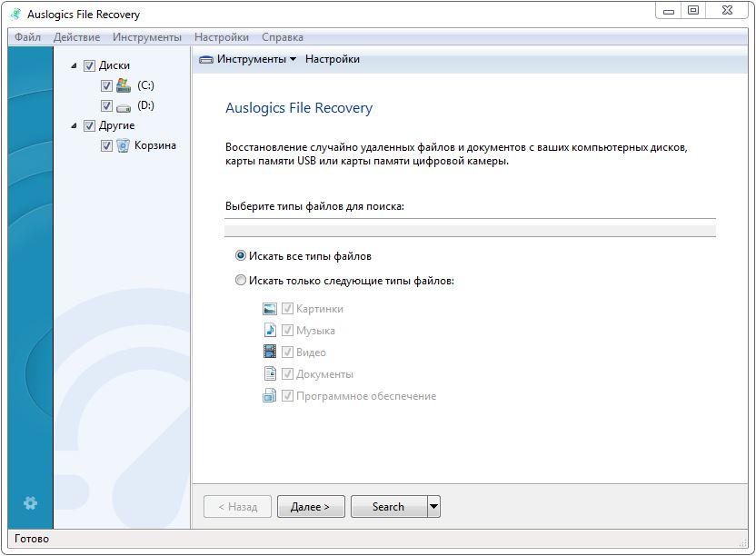This screenshot has width=756, height=556.
Task: Click the Search button
Action: (389, 506)
